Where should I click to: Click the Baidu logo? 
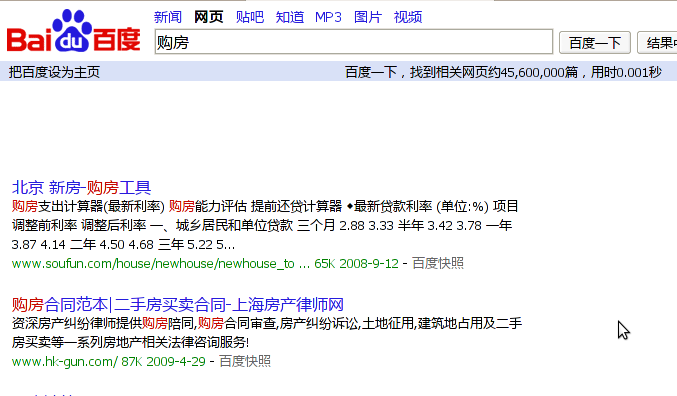pos(73,31)
